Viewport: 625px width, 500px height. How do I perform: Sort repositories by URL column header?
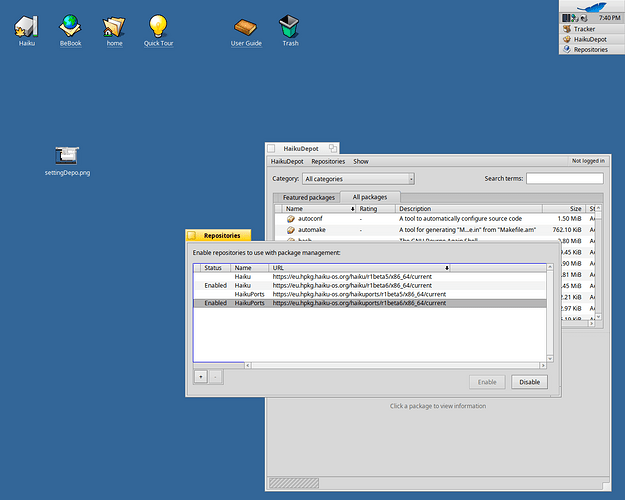[360, 268]
